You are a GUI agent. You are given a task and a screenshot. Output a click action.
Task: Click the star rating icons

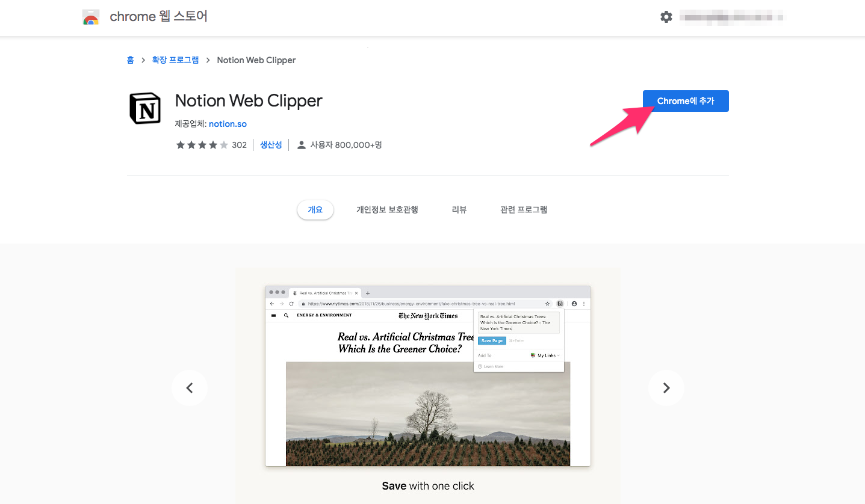pos(202,145)
